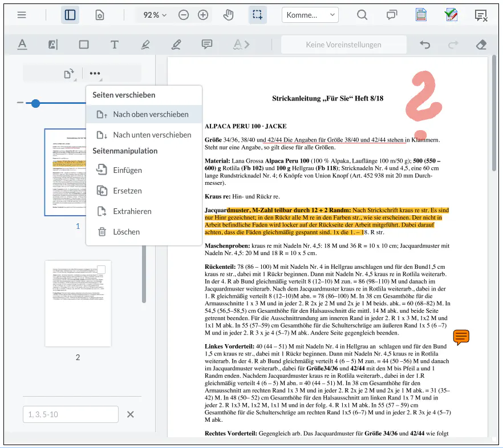The image size is (503, 448).
Task: Choose 'Extrahieren' from the page menu
Action: 132,211
